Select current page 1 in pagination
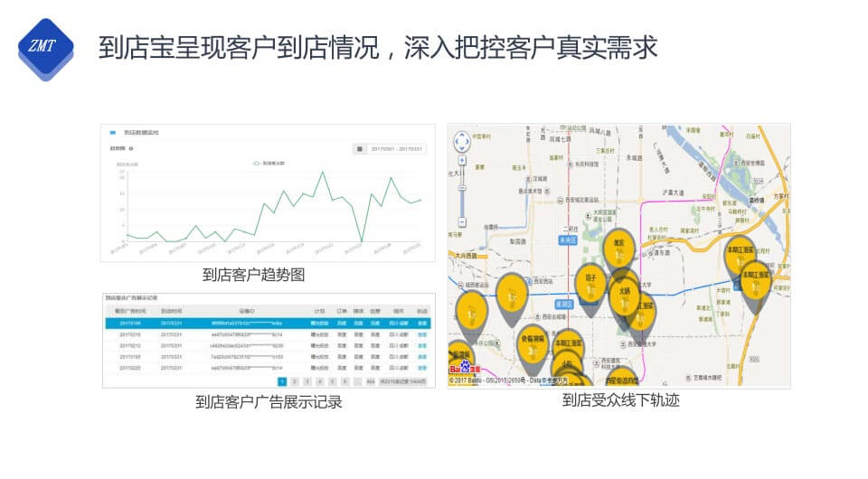 coord(282,382)
